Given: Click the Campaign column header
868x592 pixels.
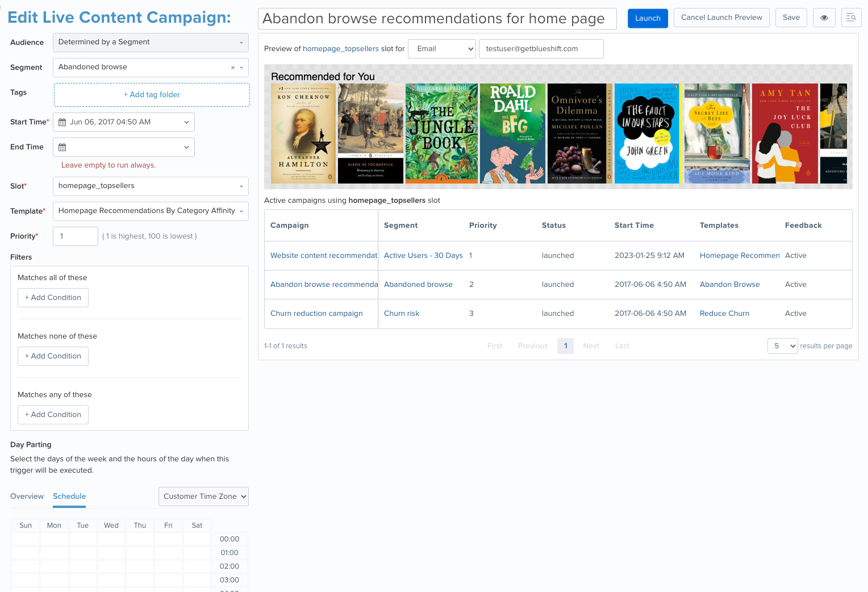Looking at the screenshot, I should [290, 226].
